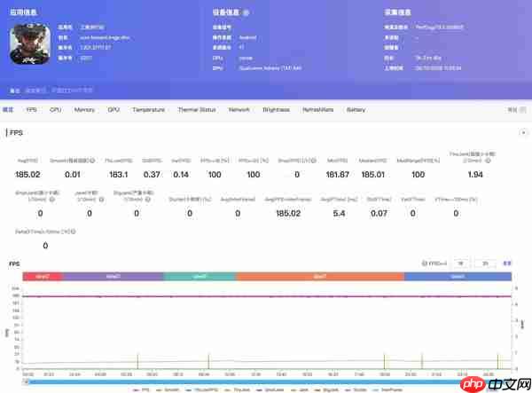Select the red label segment above chart
Image resolution: width=532 pixels, height=393 pixels.
pyautogui.click(x=43, y=277)
